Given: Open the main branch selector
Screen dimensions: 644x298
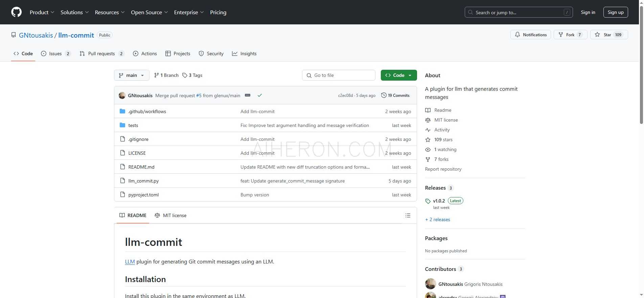Looking at the screenshot, I should (132, 75).
